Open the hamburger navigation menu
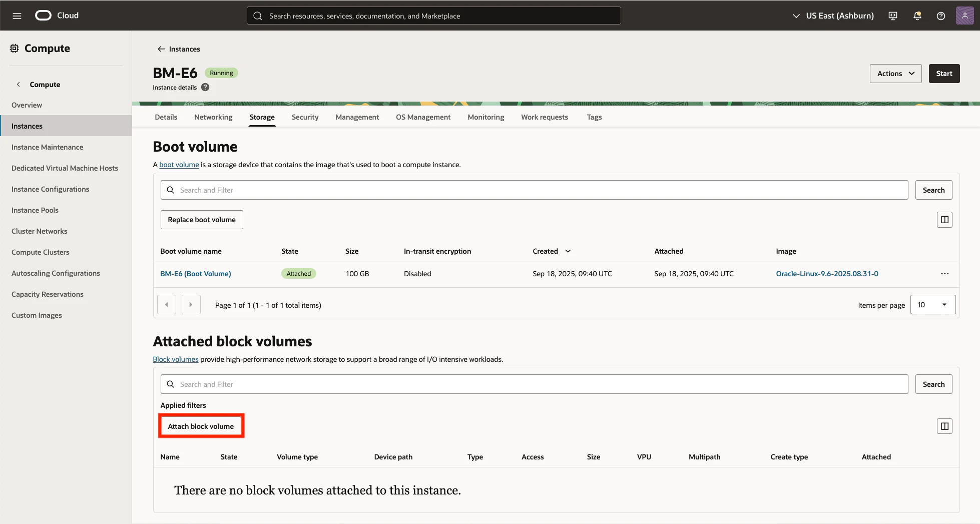980x524 pixels. (x=17, y=16)
